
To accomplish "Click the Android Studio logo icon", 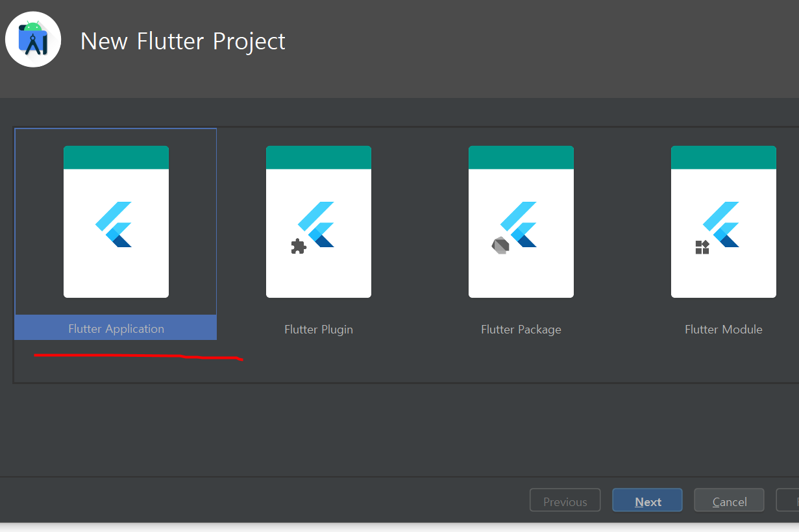I will [33, 40].
